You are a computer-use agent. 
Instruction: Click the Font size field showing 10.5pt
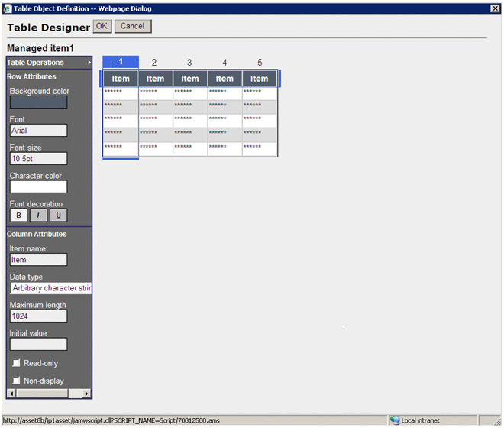coord(39,159)
